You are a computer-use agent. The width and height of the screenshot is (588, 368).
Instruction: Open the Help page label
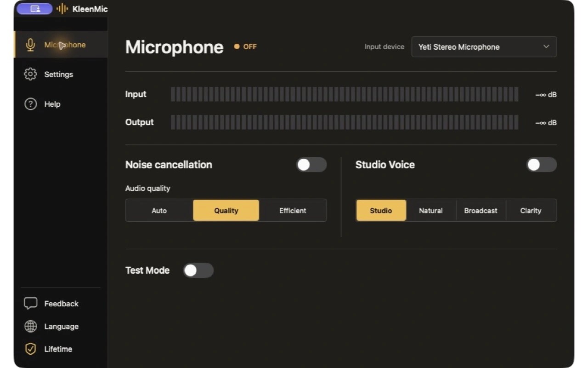coord(52,104)
